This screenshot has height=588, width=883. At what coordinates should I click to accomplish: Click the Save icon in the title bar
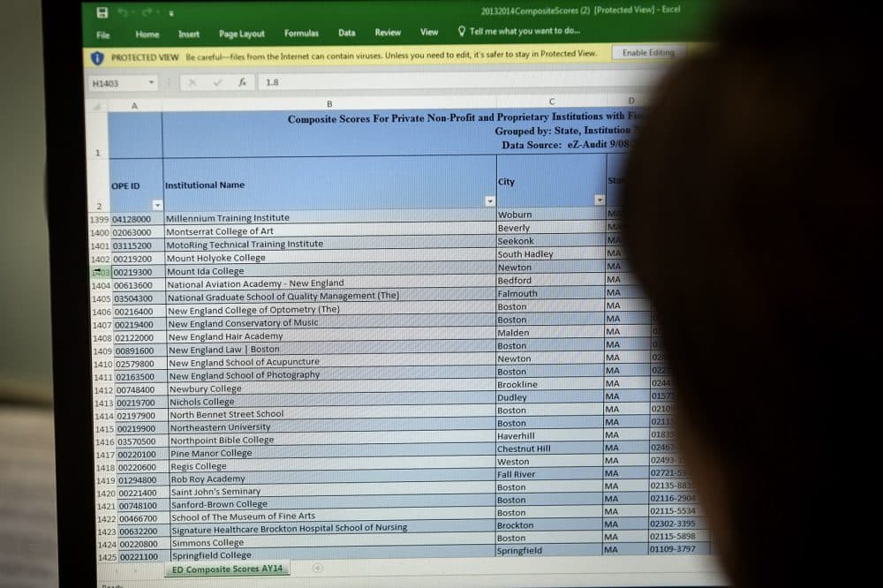coord(102,12)
